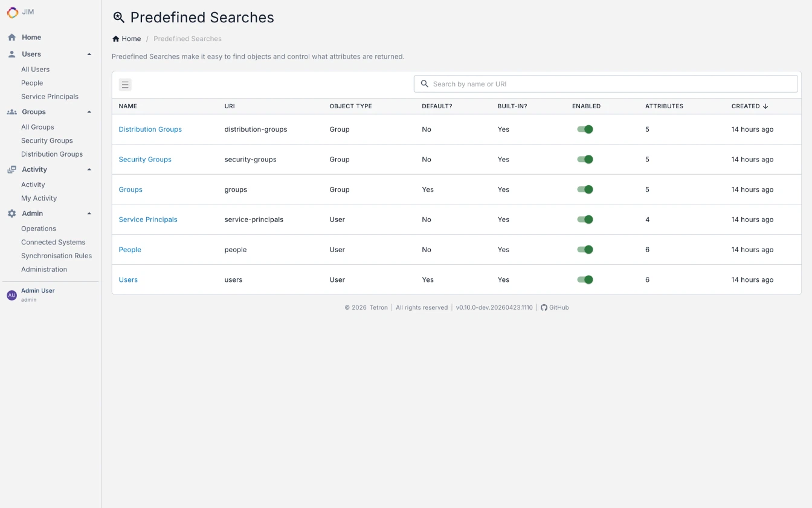
Task: Click the list view icon above the table
Action: coord(125,85)
